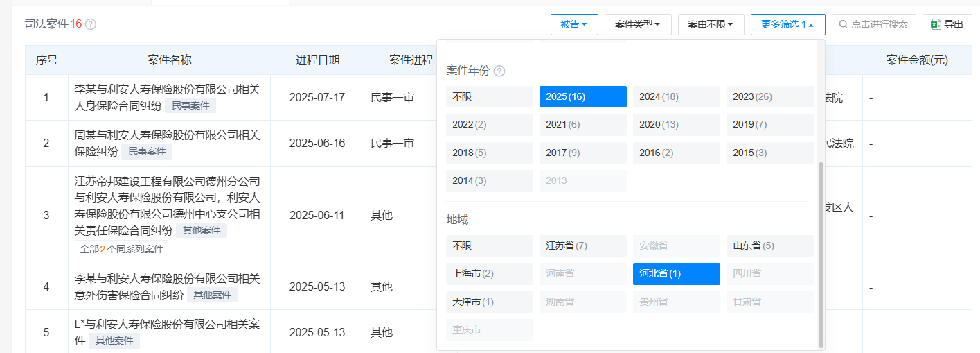Choose the 2021 (6) year option
The height and width of the screenshot is (353, 980).
[x=583, y=125]
